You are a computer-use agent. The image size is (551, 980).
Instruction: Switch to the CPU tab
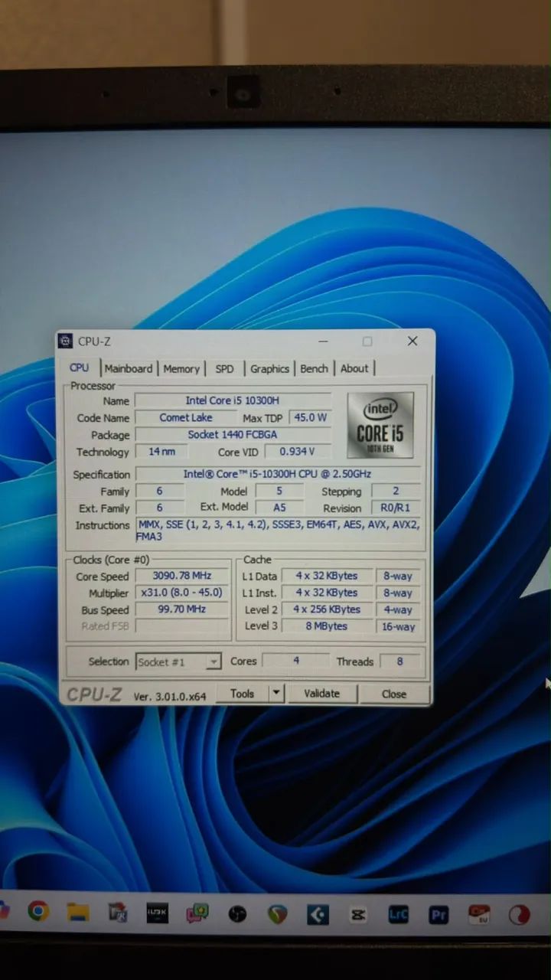coord(79,368)
